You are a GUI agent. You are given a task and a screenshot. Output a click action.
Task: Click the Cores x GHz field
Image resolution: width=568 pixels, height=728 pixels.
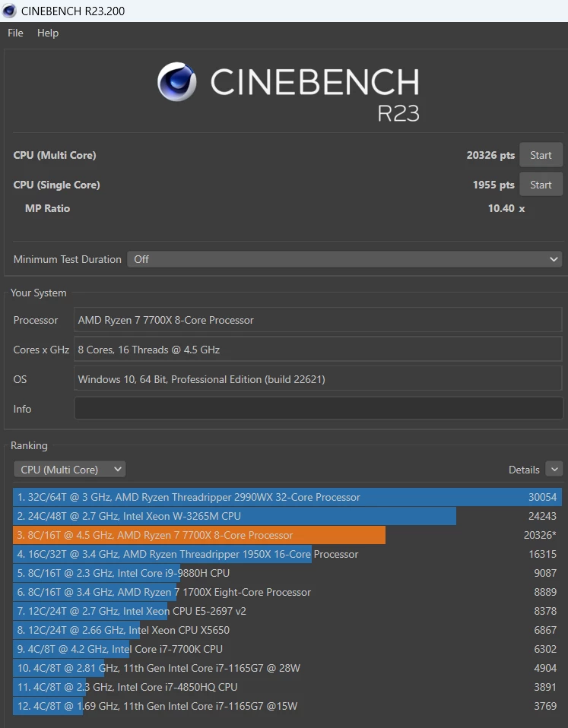(x=318, y=350)
